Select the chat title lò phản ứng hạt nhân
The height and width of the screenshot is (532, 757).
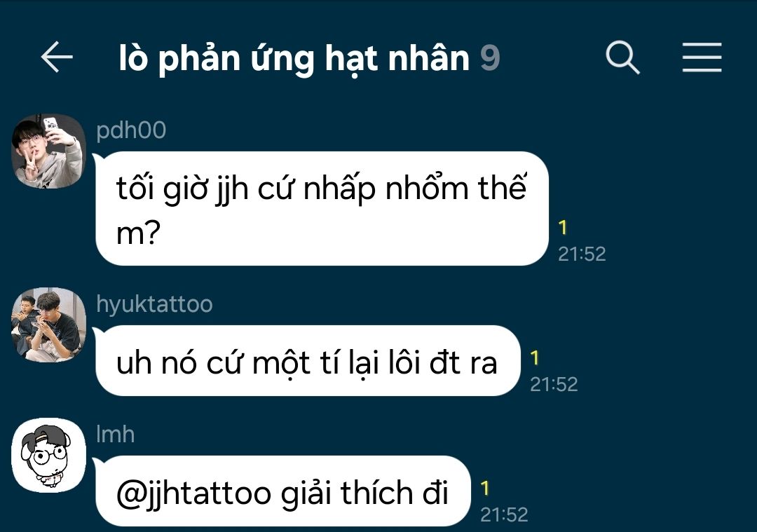(x=294, y=58)
